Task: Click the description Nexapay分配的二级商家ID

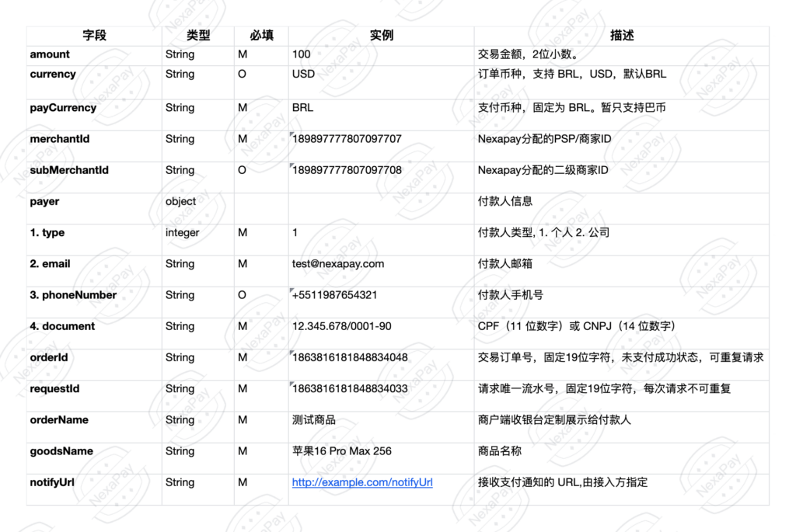Action: click(x=543, y=170)
